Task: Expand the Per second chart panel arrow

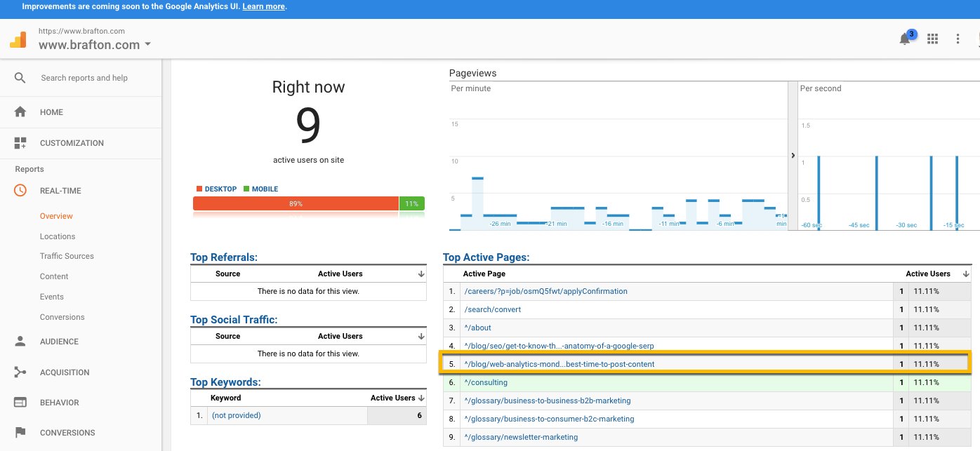Action: (x=793, y=156)
